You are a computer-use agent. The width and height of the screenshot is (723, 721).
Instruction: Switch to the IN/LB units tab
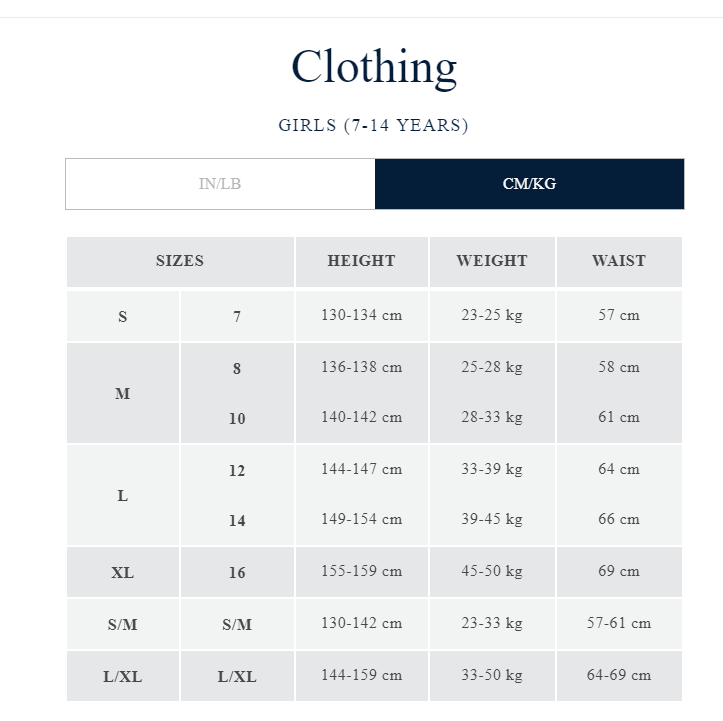pos(220,184)
